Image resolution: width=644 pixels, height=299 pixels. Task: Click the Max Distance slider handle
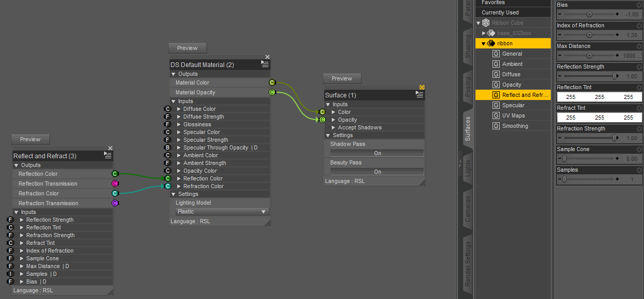click(589, 56)
